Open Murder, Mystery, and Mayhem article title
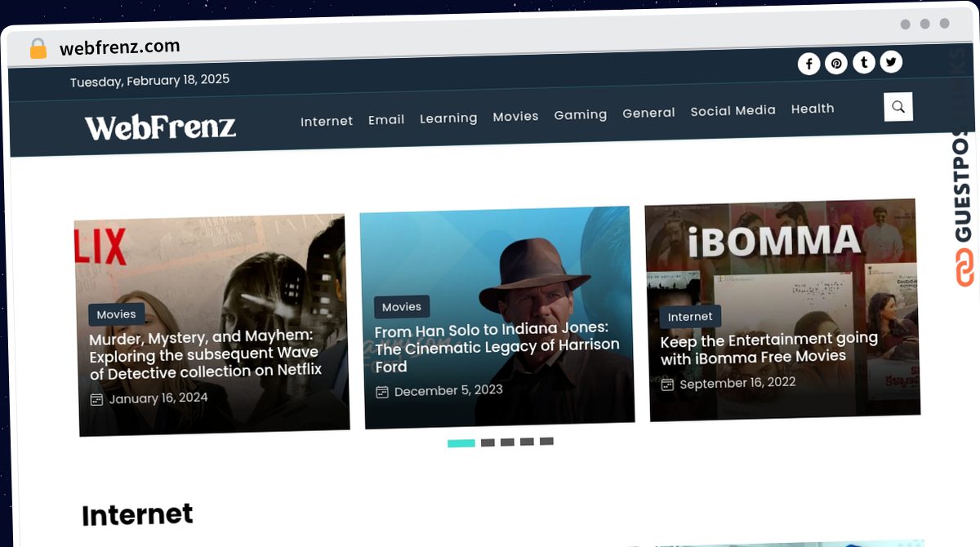Viewport: 980px width, 547px height. [205, 355]
